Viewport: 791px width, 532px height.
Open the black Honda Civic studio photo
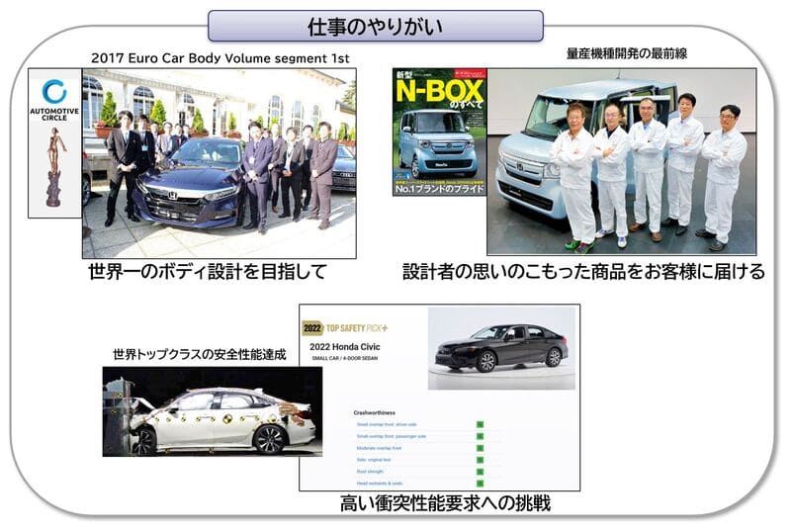pyautogui.click(x=501, y=348)
